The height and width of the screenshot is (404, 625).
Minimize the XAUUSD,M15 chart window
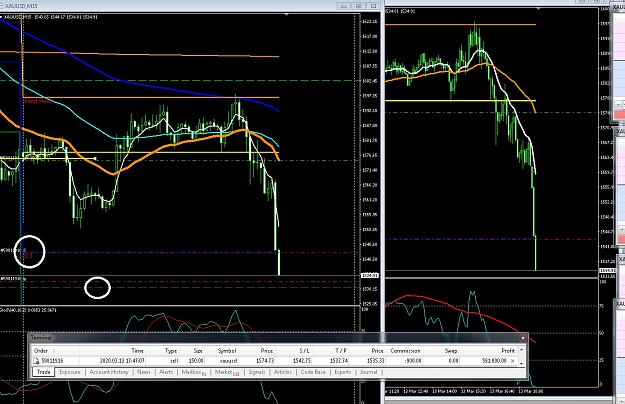(x=344, y=6)
